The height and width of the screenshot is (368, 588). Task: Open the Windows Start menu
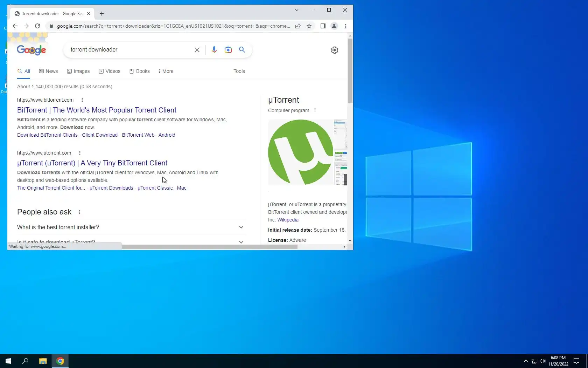8,361
